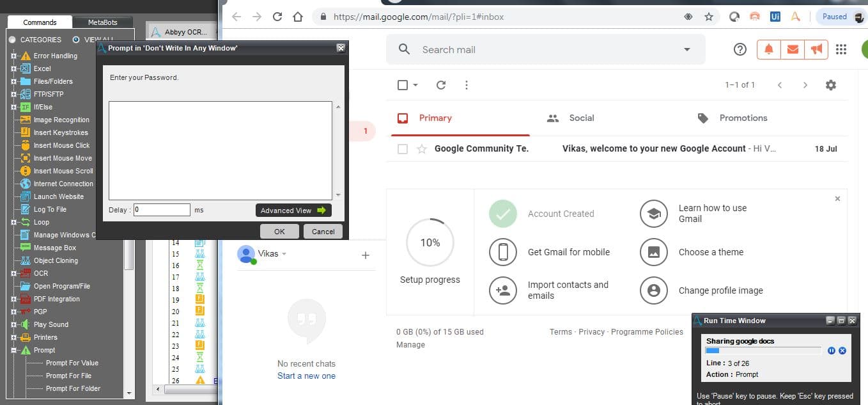Image resolution: width=868 pixels, height=405 pixels.
Task: Open Google apps grid
Action: click(x=841, y=49)
